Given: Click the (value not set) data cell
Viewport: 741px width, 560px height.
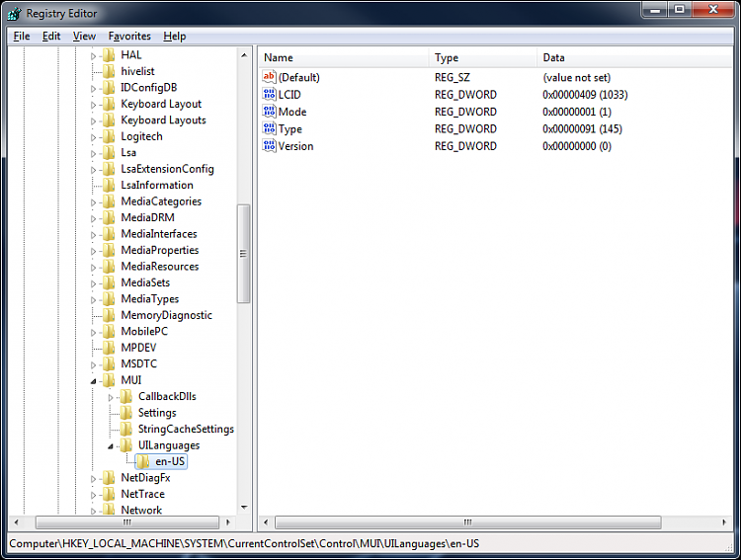Looking at the screenshot, I should (577, 77).
